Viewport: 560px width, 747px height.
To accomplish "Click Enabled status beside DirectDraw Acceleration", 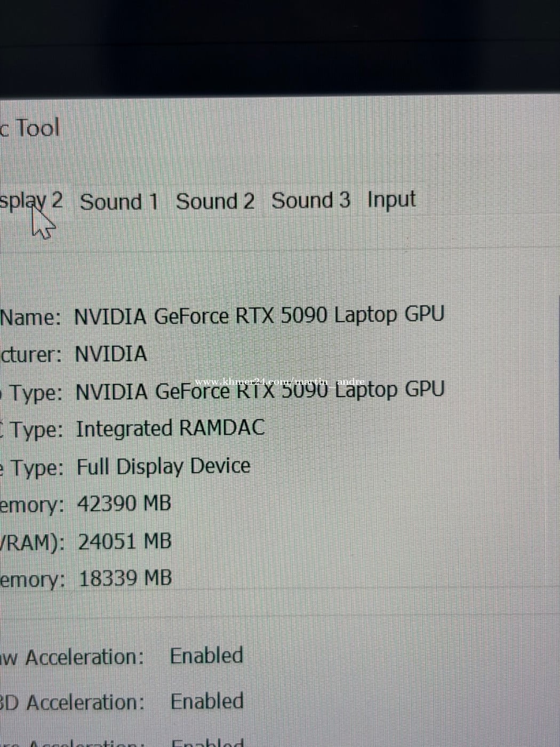I will tap(206, 656).
